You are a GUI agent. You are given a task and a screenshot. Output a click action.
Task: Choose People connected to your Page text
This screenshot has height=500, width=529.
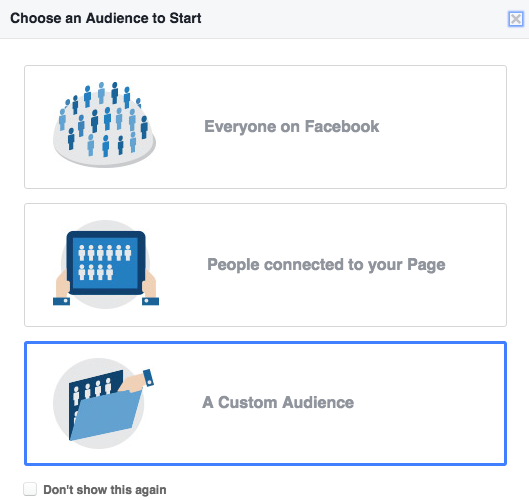(326, 265)
